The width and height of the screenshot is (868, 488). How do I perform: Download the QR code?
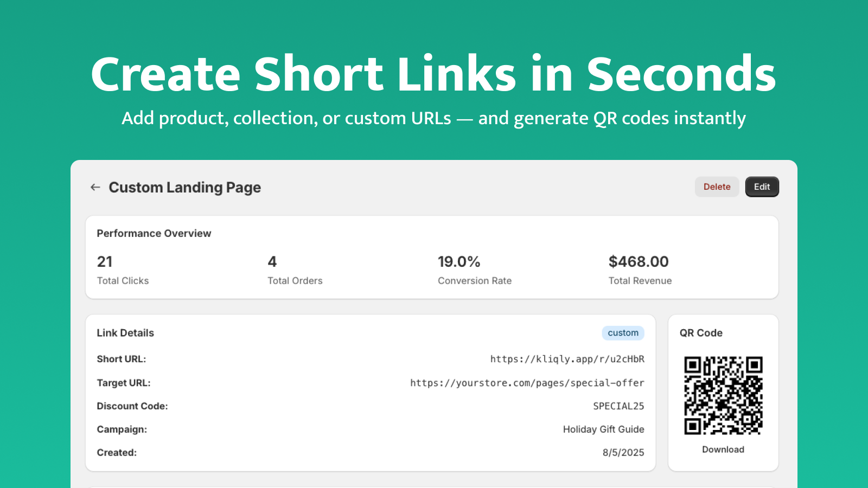723,449
